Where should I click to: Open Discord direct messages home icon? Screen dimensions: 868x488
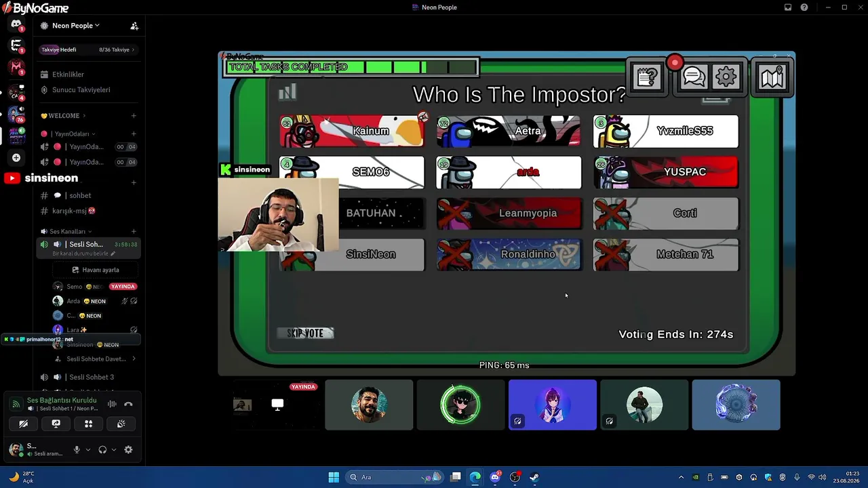pos(16,25)
